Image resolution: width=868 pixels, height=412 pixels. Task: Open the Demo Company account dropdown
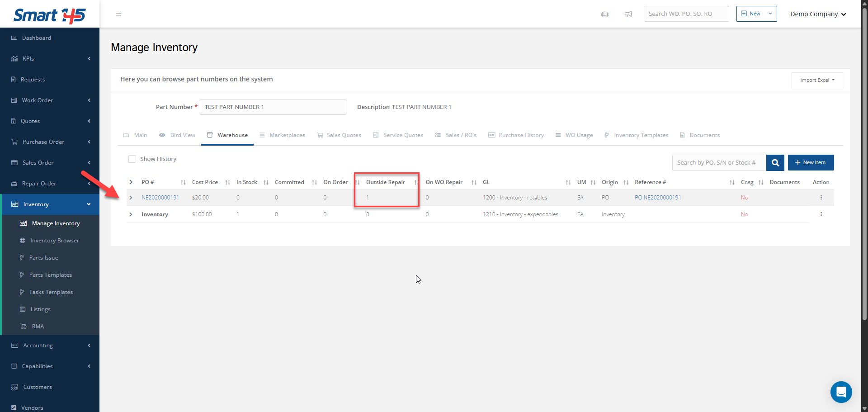tap(817, 14)
